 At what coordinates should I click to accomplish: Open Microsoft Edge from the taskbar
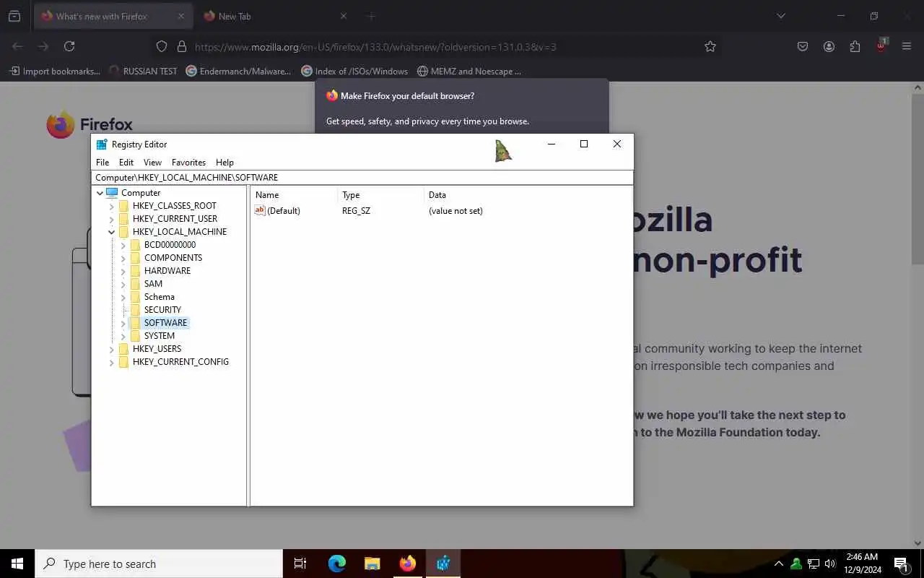[336, 564]
